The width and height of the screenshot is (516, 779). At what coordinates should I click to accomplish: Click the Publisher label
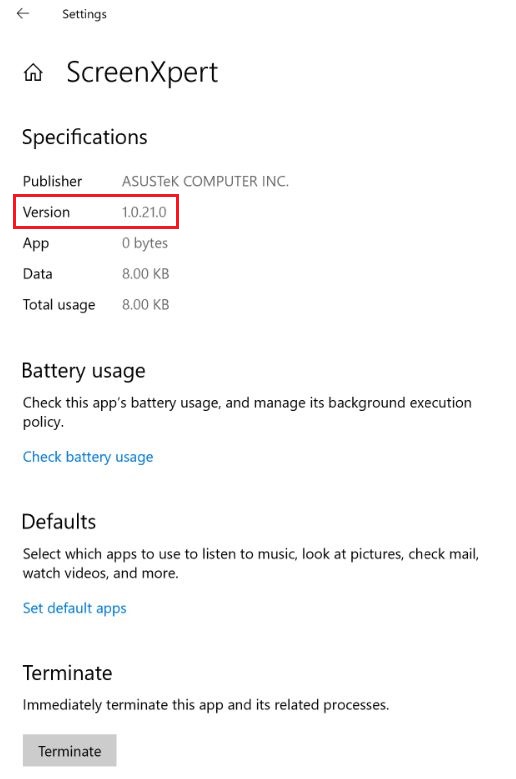tap(52, 181)
